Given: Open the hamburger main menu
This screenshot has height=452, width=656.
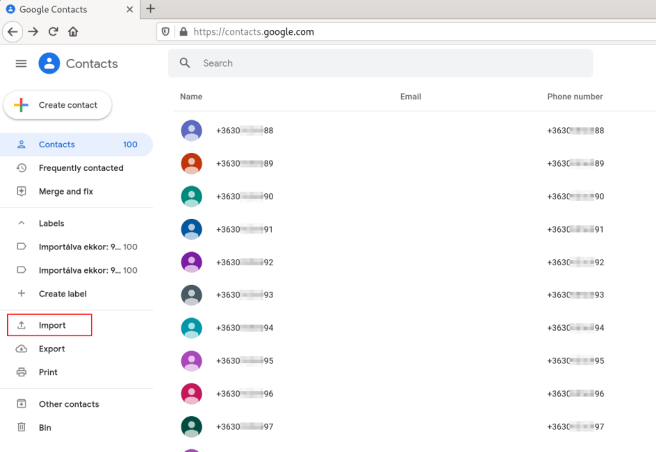Looking at the screenshot, I should click(x=21, y=63).
